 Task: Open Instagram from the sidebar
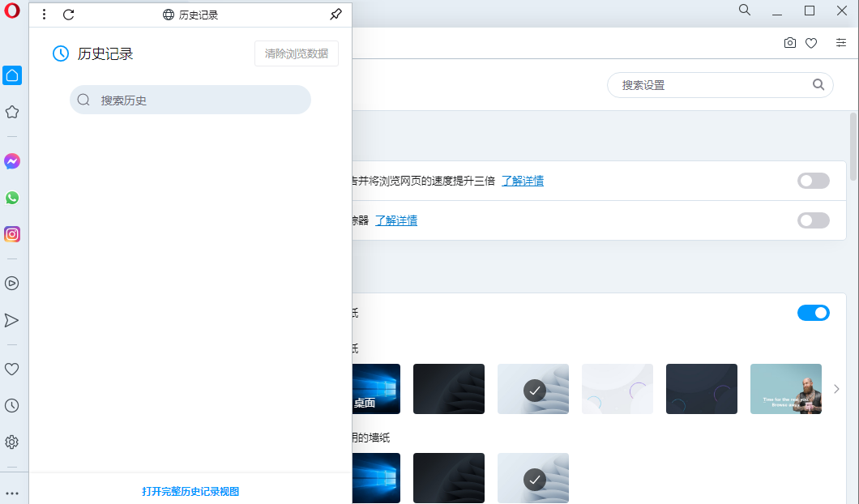(x=11, y=234)
